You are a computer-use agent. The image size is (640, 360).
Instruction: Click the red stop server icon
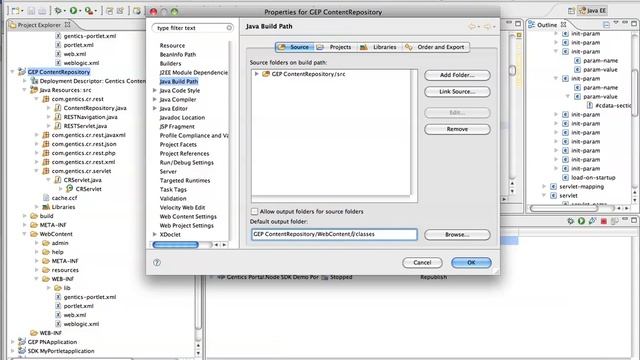pyautogui.click(x=603, y=221)
